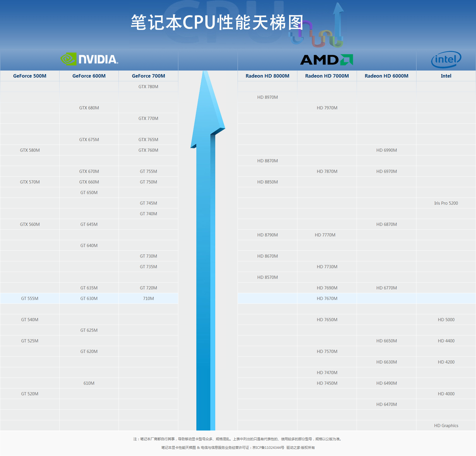The width and height of the screenshot is (476, 456).
Task: Click the GTX 770M cell
Action: tap(149, 119)
